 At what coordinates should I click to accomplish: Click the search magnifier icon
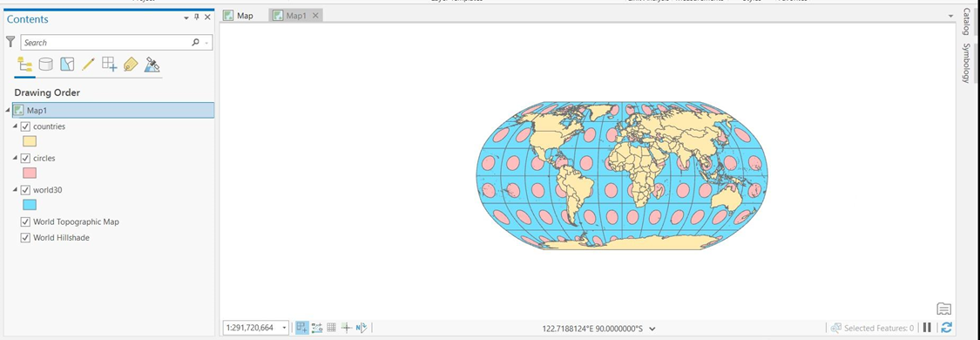pos(196,43)
